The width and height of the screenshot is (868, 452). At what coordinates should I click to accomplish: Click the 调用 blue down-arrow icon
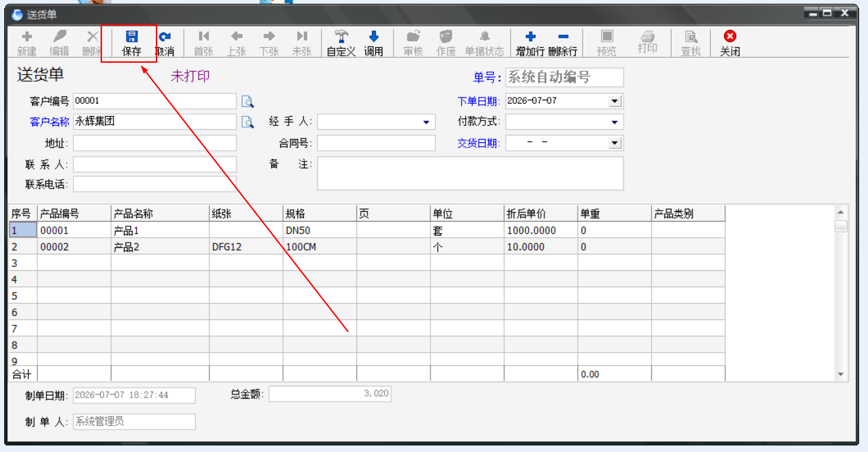pyautogui.click(x=373, y=43)
